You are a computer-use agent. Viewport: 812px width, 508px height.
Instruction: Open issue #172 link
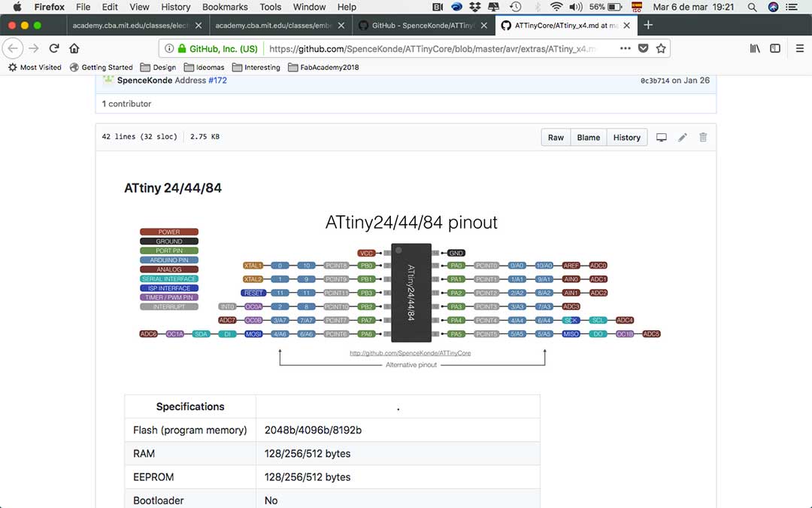pos(217,81)
